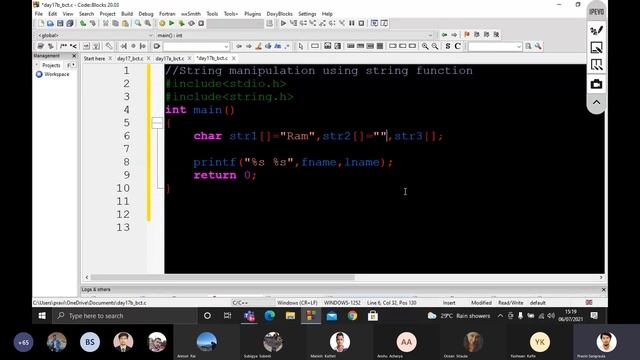This screenshot has height=360, width=640.
Task: Open the File menu
Action: point(39,14)
